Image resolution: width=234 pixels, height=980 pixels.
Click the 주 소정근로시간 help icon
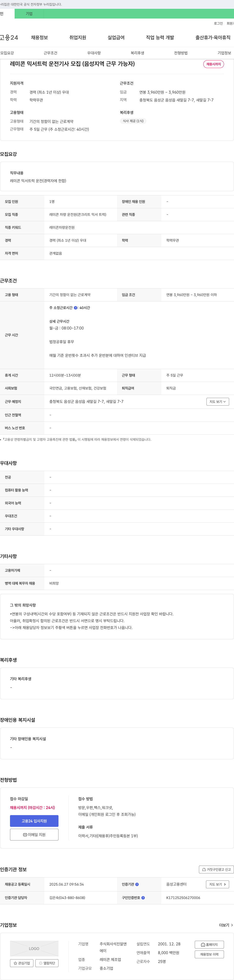click(x=75, y=308)
